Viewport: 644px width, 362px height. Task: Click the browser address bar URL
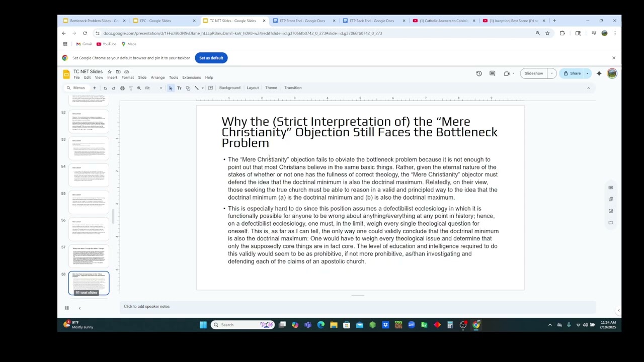[x=243, y=33]
